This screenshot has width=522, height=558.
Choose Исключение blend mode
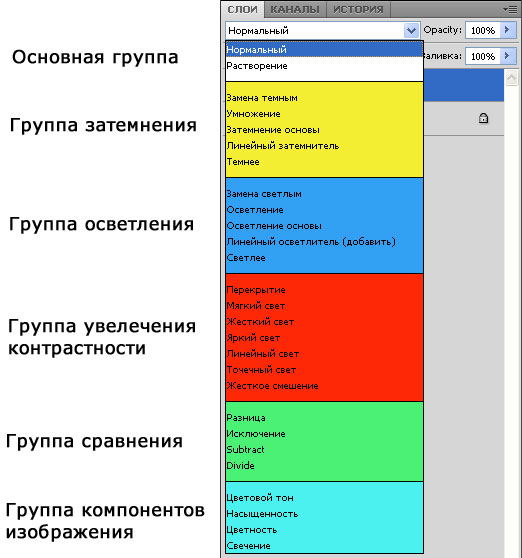pyautogui.click(x=324, y=434)
